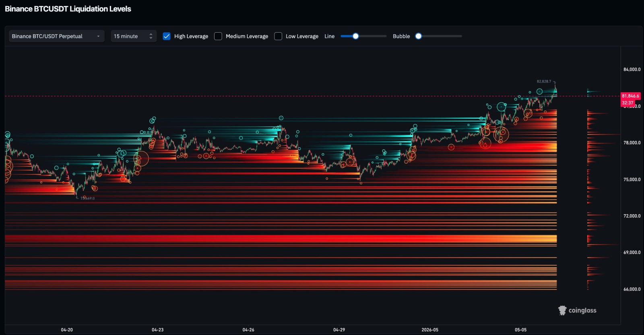Click the 66,000.0 price axis label

tap(632, 289)
